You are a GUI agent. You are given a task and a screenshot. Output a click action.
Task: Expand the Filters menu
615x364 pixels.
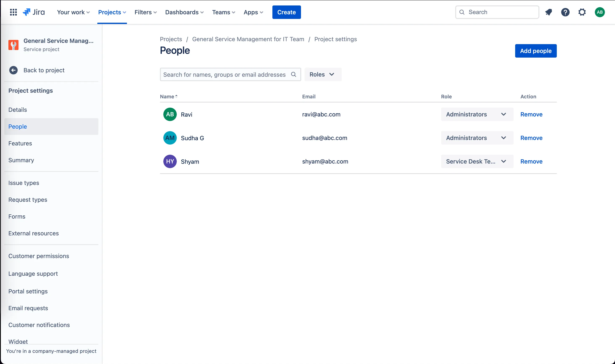tap(145, 12)
